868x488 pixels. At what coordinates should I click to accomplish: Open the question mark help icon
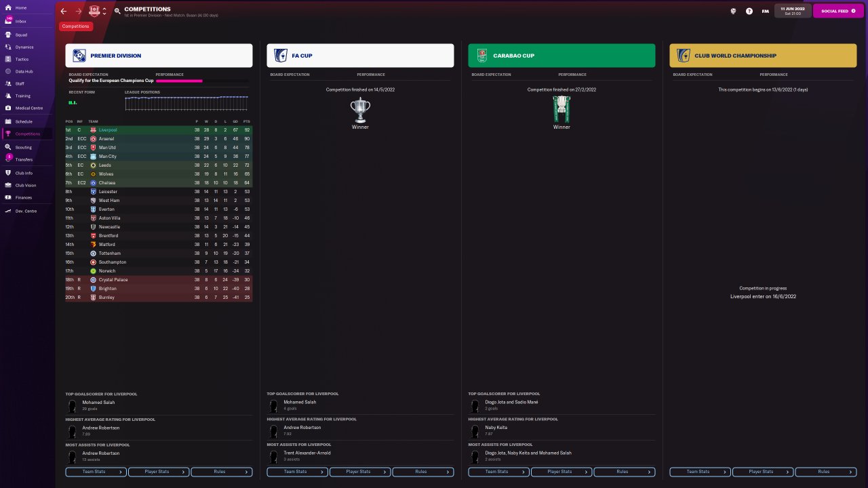click(x=749, y=11)
